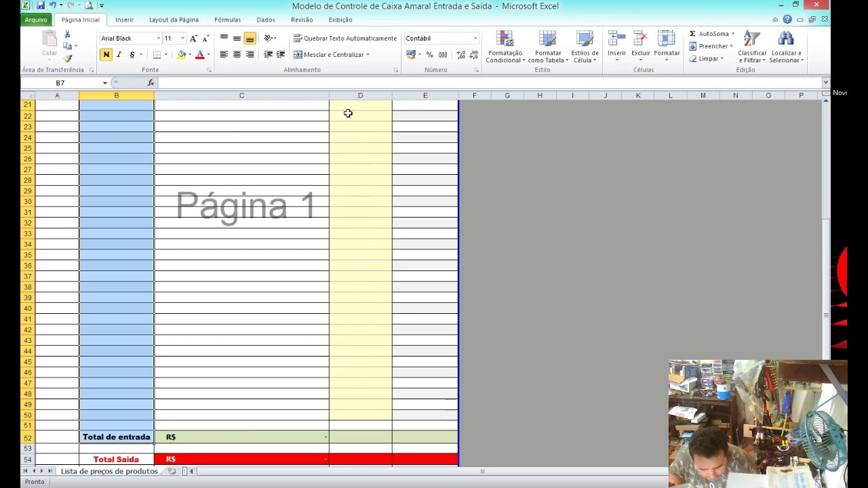Decrease the cell indent
The width and height of the screenshot is (868, 488).
click(x=268, y=54)
